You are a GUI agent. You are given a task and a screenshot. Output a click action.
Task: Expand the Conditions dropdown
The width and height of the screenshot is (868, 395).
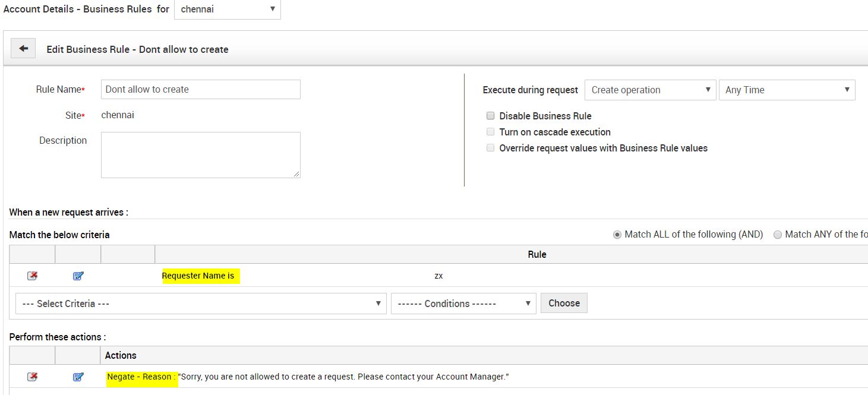(463, 304)
